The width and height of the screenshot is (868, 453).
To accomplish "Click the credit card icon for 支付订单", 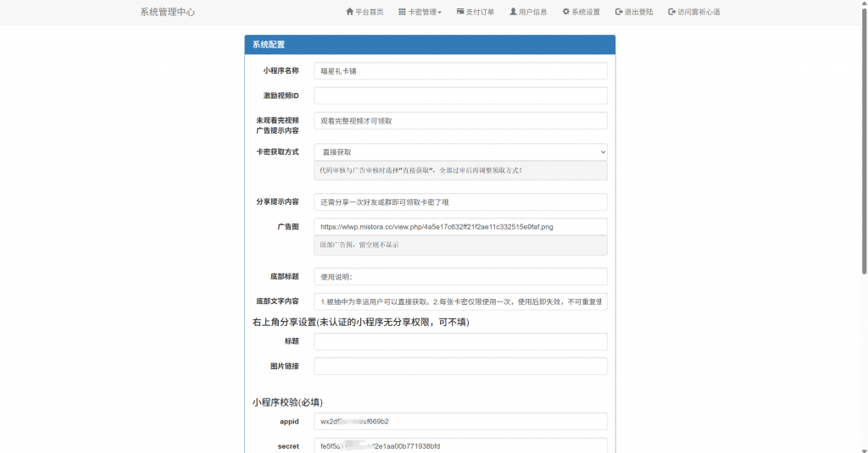I will (459, 12).
